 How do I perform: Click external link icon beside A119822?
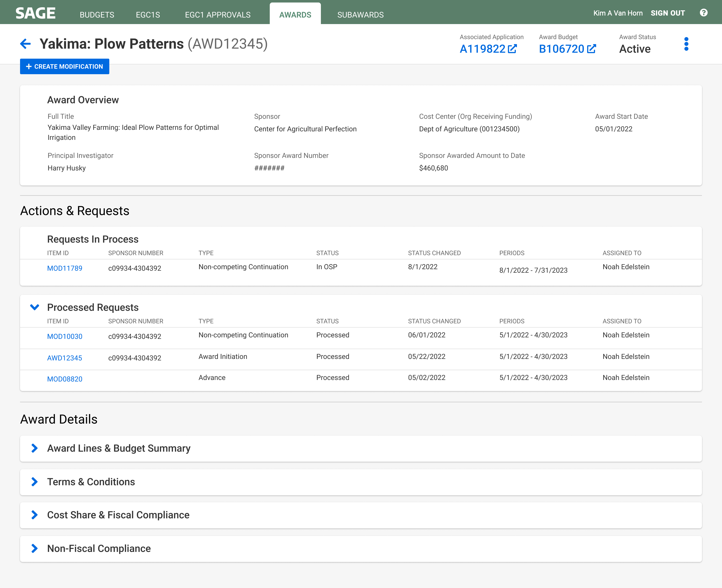tap(512, 49)
